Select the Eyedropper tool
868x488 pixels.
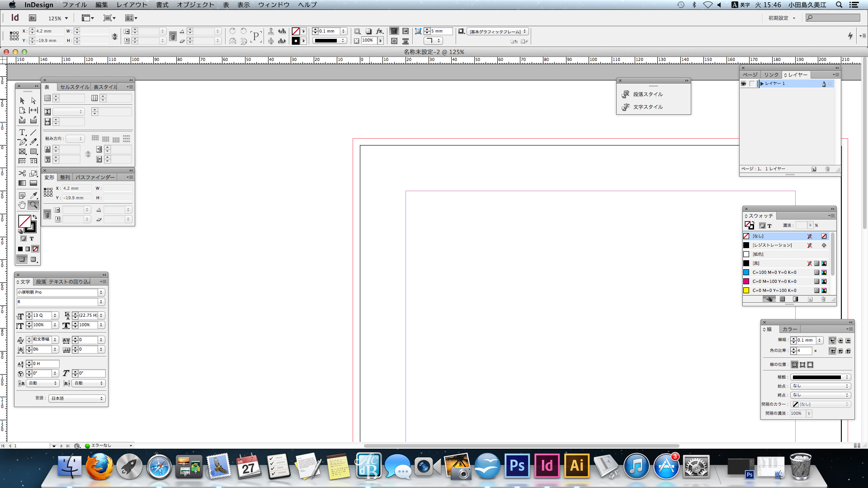(x=33, y=196)
